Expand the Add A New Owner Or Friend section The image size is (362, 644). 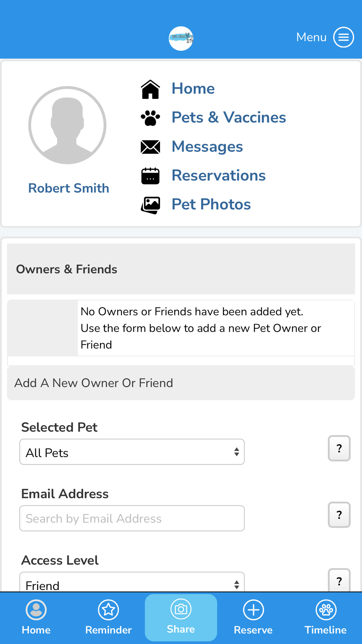pos(181,383)
